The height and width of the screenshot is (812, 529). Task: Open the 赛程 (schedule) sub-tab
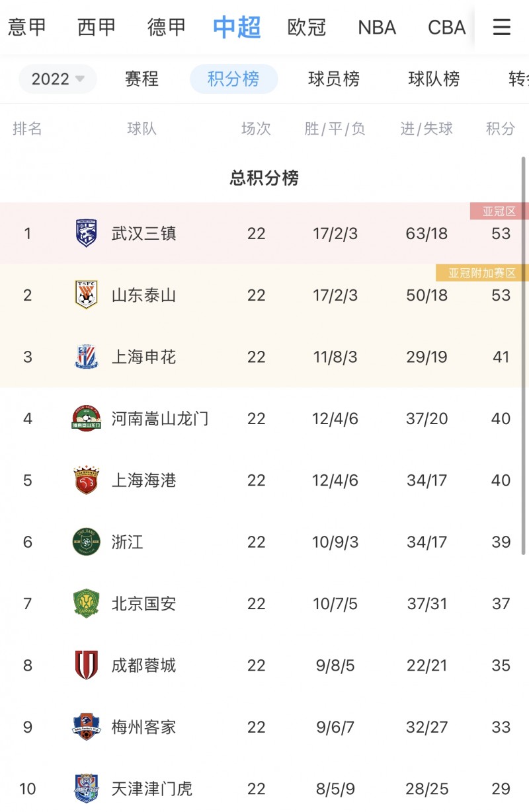(x=142, y=79)
